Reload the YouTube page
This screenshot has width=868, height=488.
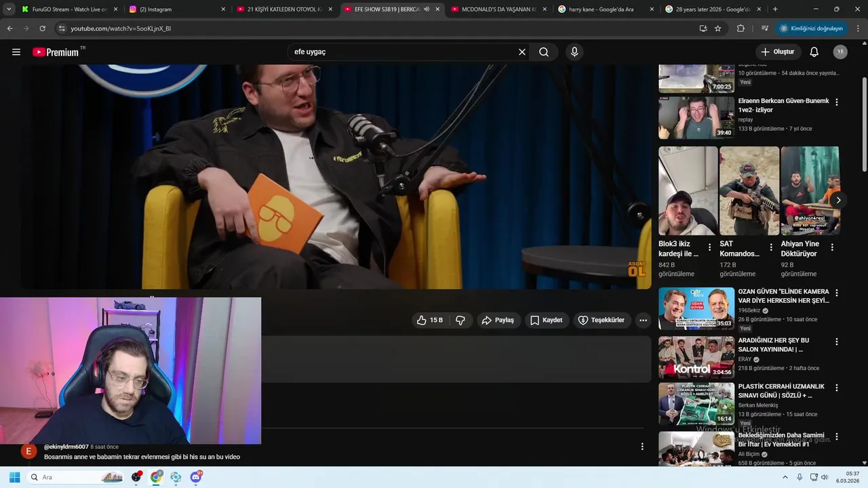click(42, 28)
